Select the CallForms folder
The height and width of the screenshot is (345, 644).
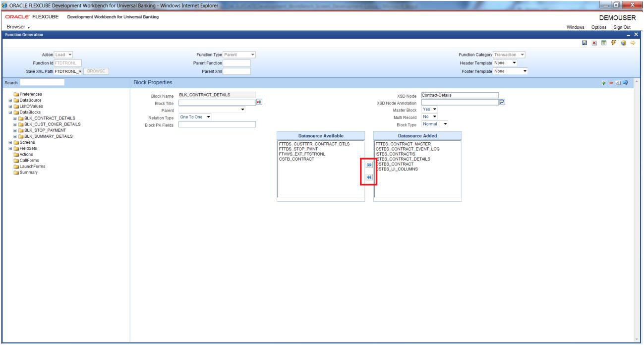[x=27, y=160]
